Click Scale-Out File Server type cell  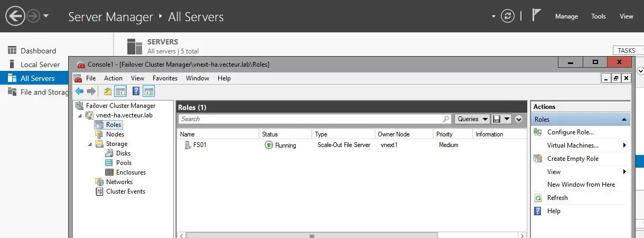(x=343, y=145)
